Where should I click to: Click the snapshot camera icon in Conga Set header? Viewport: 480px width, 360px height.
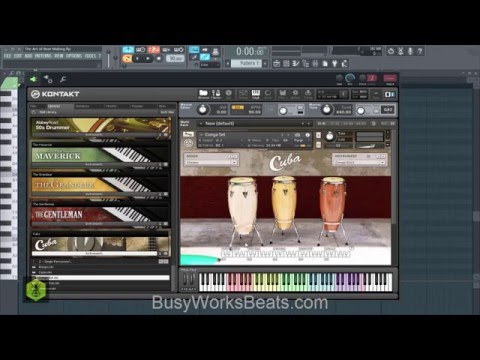coord(297,135)
